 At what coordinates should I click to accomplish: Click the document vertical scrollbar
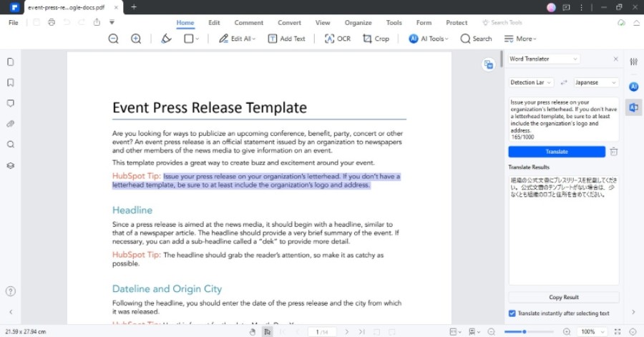pyautogui.click(x=501, y=59)
